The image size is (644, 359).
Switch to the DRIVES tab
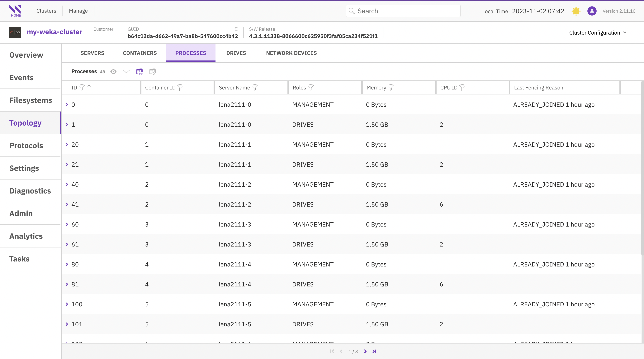pos(236,53)
